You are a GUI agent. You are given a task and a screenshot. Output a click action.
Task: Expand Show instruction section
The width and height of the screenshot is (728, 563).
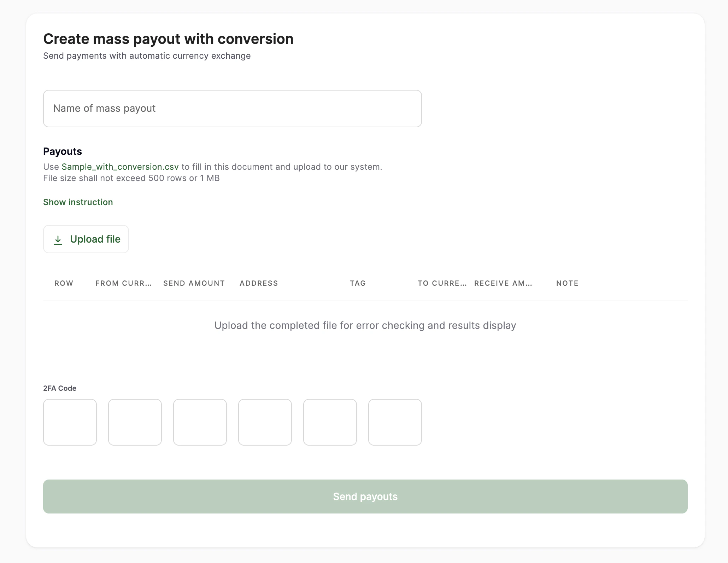[x=78, y=202]
